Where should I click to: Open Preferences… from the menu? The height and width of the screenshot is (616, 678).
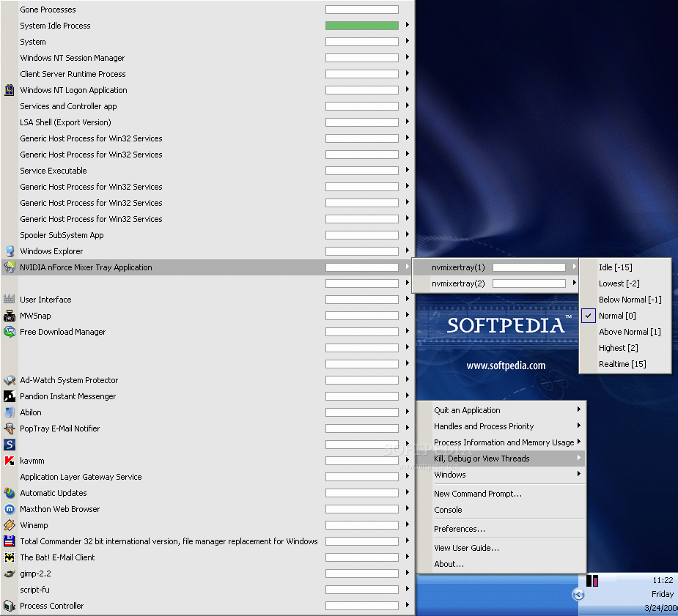pos(501,529)
